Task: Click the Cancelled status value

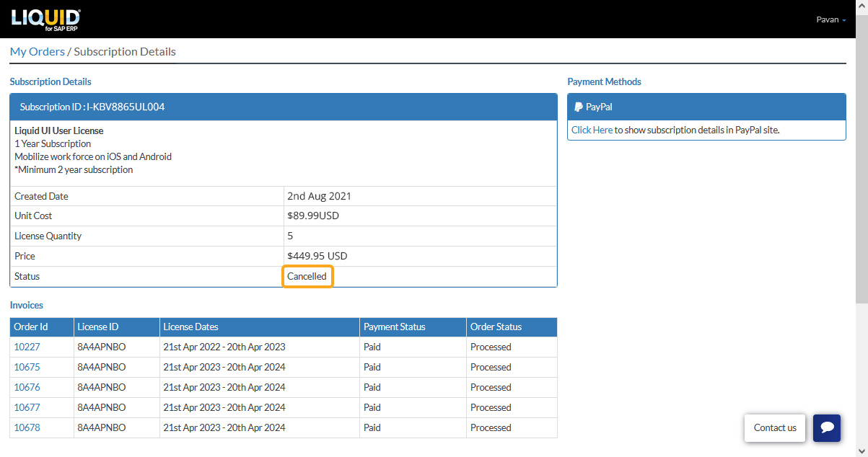Action: [x=307, y=276]
